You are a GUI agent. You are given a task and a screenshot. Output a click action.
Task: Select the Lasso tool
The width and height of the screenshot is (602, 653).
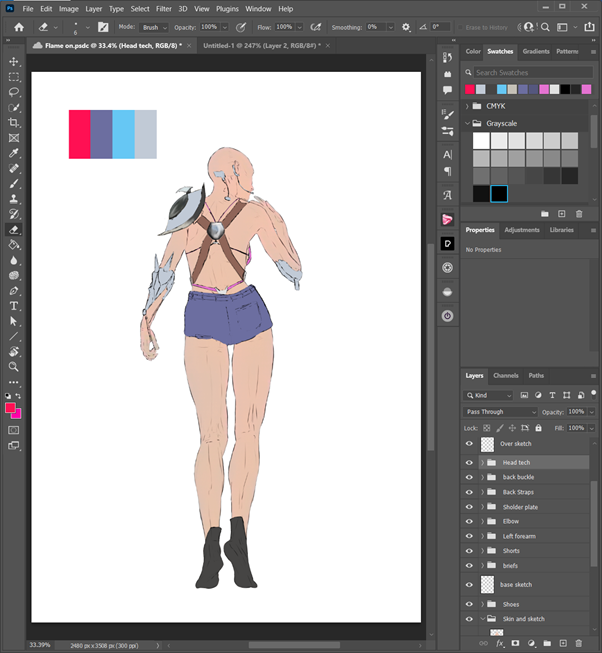14,92
